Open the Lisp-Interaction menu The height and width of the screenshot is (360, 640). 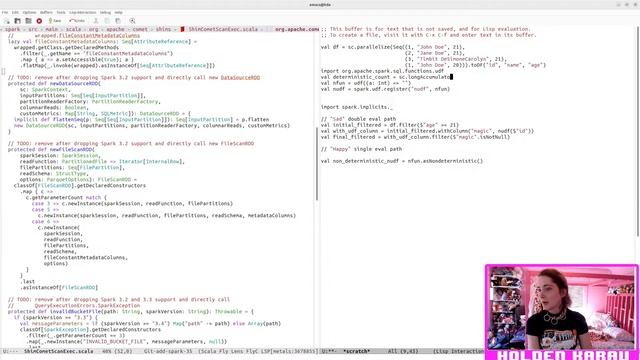coord(83,13)
